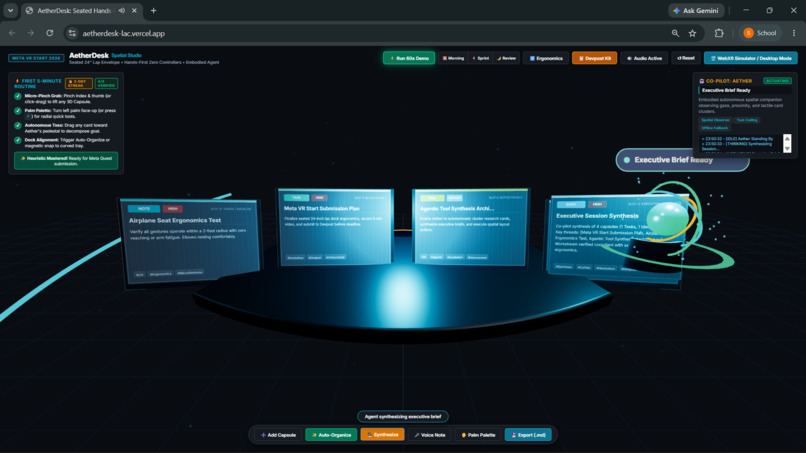The height and width of the screenshot is (453, 806).
Task: Select the Meta VR Start Submission Plan card
Action: [x=336, y=227]
